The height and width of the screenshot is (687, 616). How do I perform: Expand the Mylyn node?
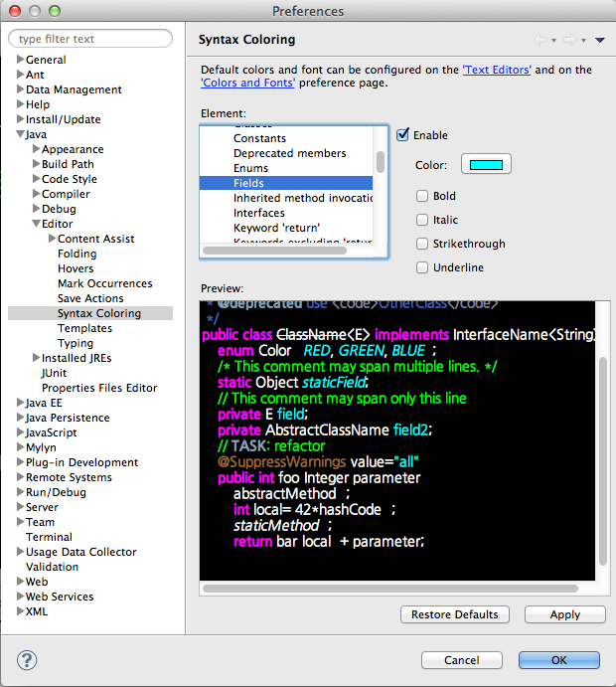point(20,446)
